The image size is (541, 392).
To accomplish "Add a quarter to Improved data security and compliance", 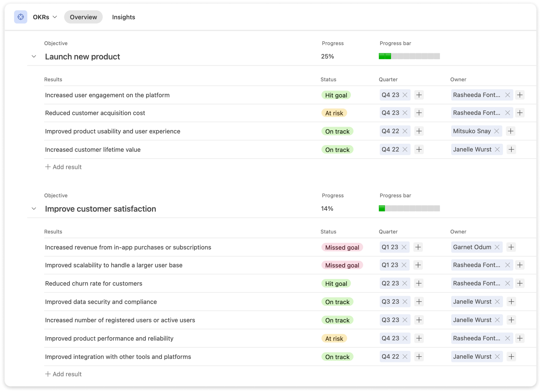I will pos(419,301).
